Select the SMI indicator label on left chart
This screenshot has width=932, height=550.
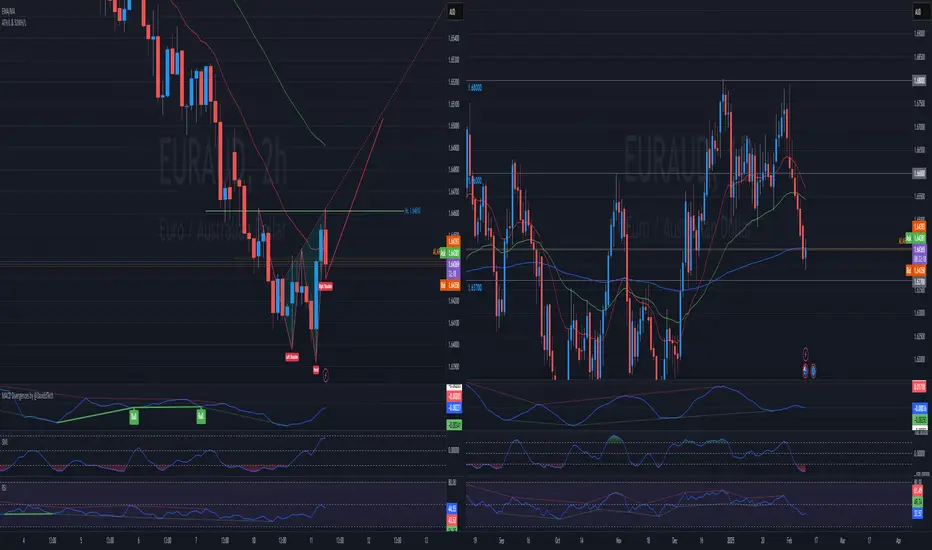tap(4, 442)
